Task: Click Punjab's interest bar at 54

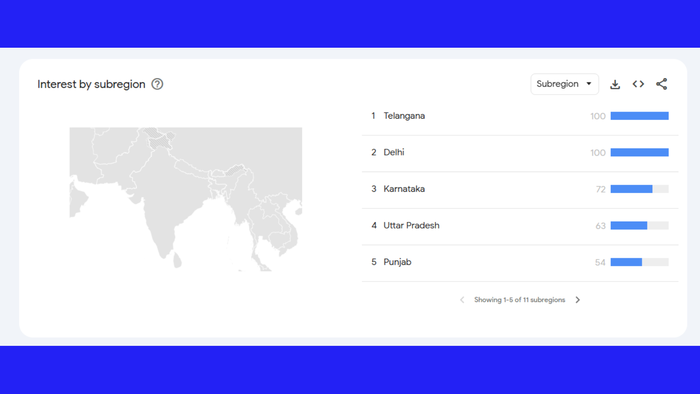Action: pos(639,262)
